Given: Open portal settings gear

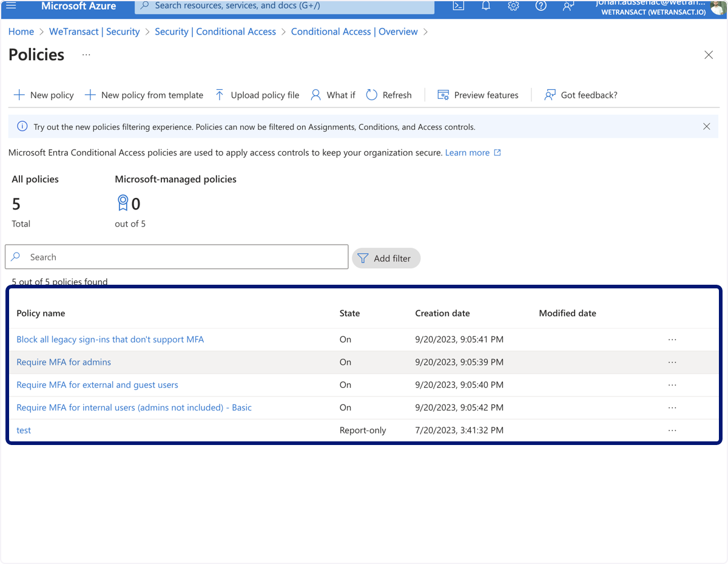Looking at the screenshot, I should coord(513,5).
